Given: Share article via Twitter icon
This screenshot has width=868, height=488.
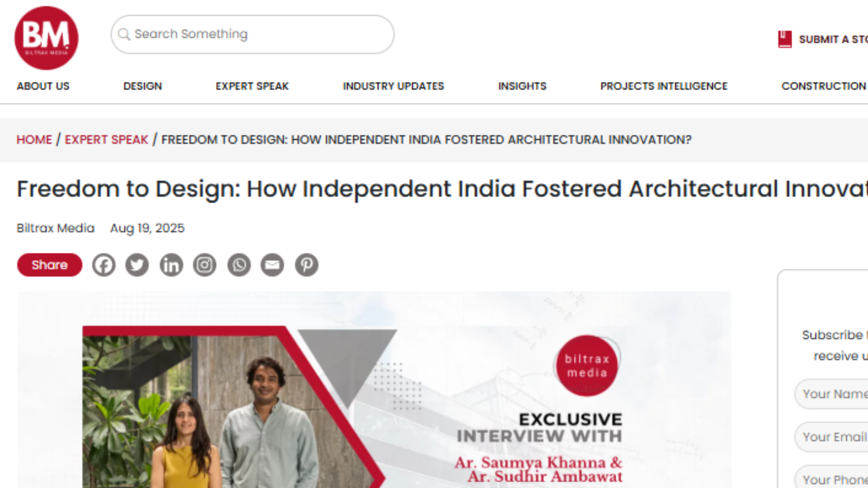Looking at the screenshot, I should 137,265.
